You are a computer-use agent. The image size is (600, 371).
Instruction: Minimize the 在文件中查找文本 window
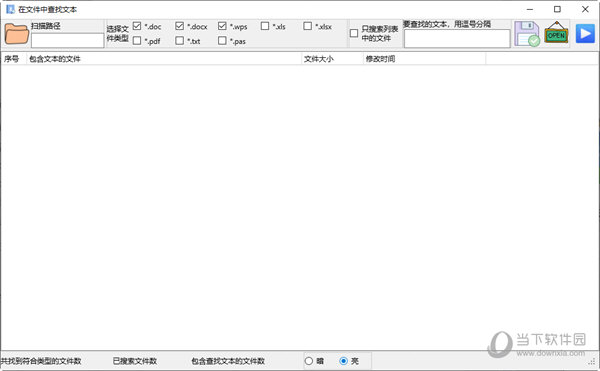click(x=530, y=9)
